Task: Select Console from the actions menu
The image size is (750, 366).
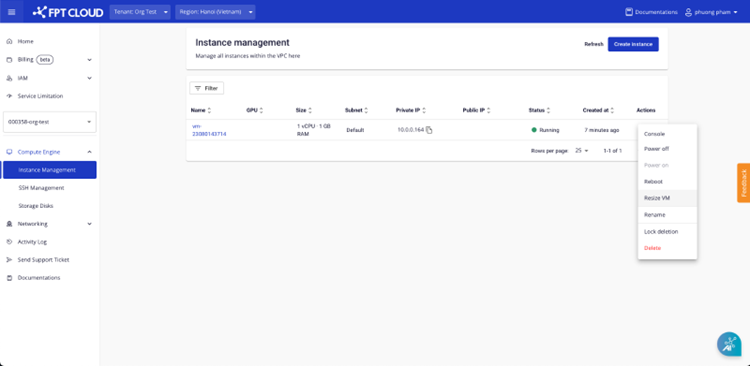Action: click(x=667, y=134)
